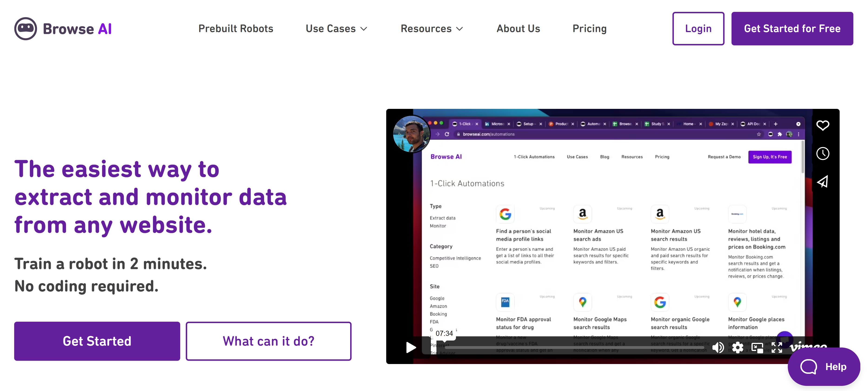This screenshot has width=868, height=391.
Task: Like the video with the heart icon
Action: pos(823,125)
